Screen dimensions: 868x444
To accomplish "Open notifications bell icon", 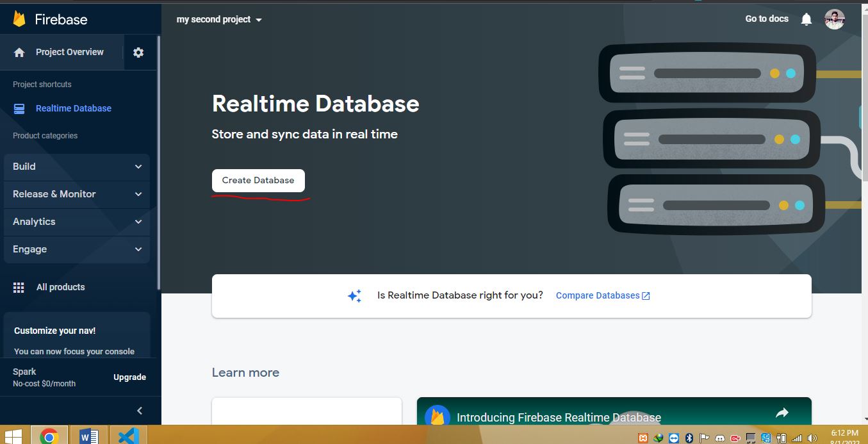I will tap(807, 19).
